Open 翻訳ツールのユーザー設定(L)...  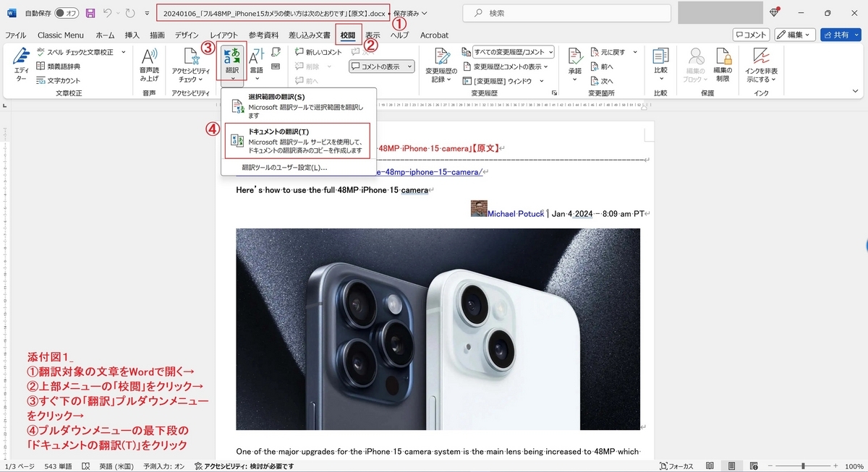284,167
